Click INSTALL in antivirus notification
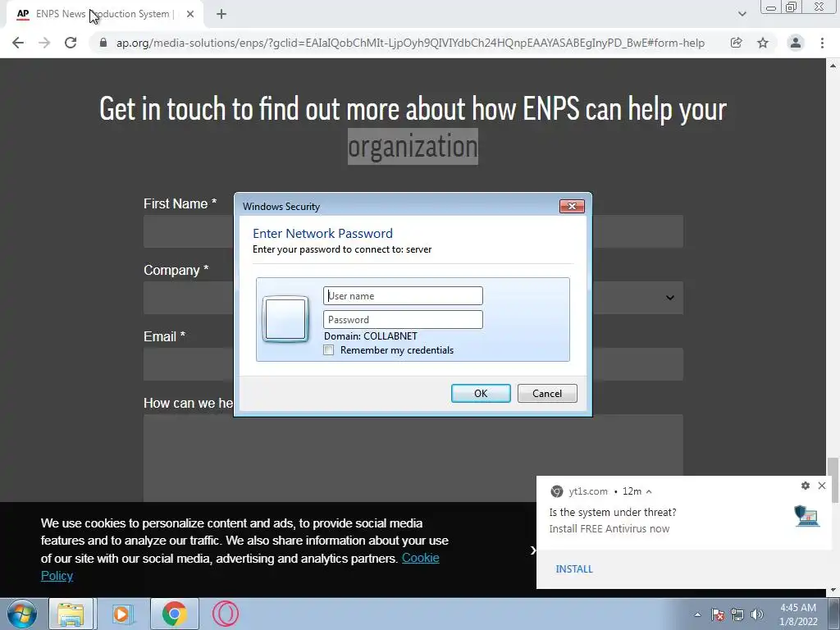Image resolution: width=840 pixels, height=630 pixels. pos(573,569)
